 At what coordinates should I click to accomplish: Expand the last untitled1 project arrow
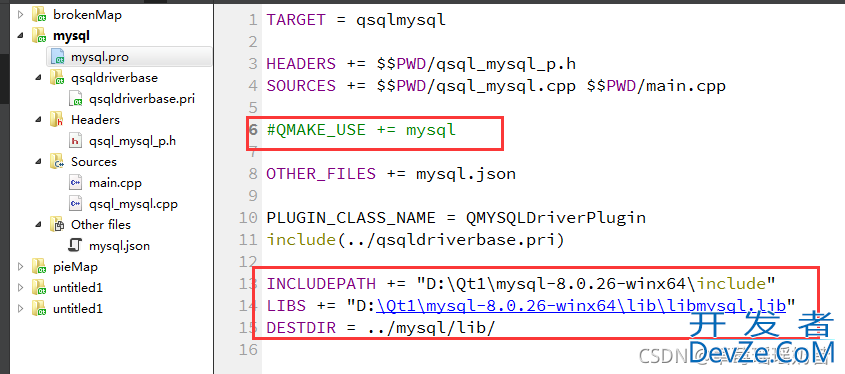[20, 309]
